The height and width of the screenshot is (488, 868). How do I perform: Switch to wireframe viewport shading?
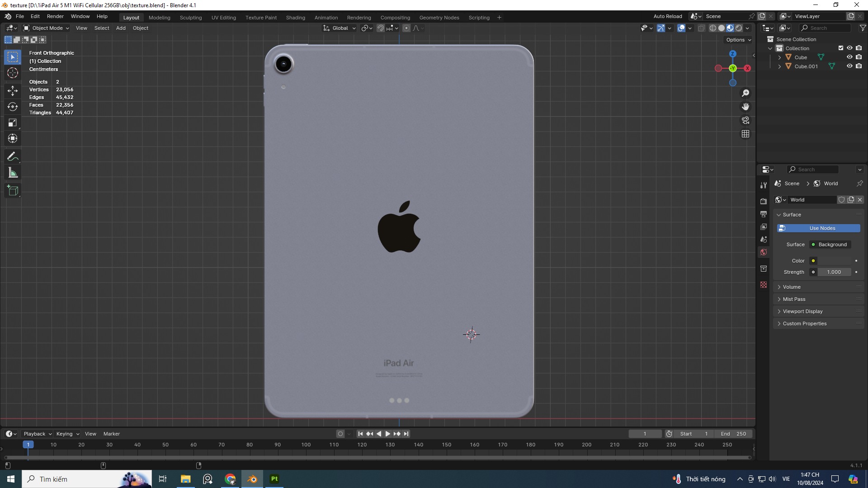[x=713, y=28]
